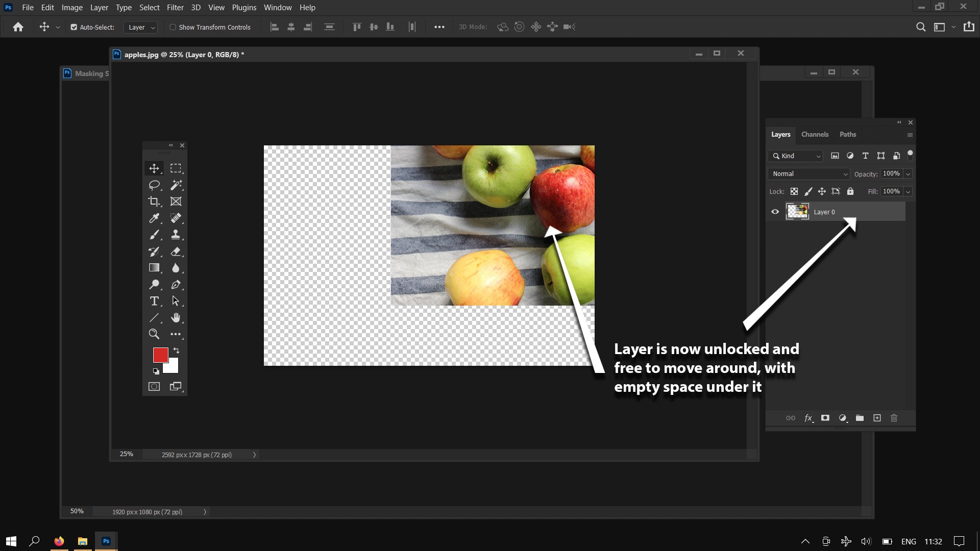Switch to the Channels tab
This screenshot has height=551, width=980.
coord(815,135)
